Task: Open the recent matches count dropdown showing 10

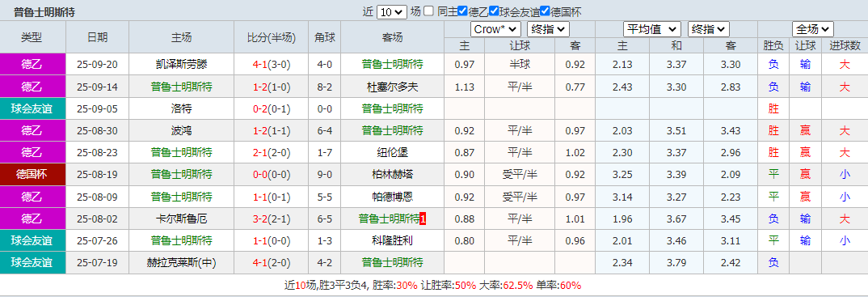Action: click(392, 11)
